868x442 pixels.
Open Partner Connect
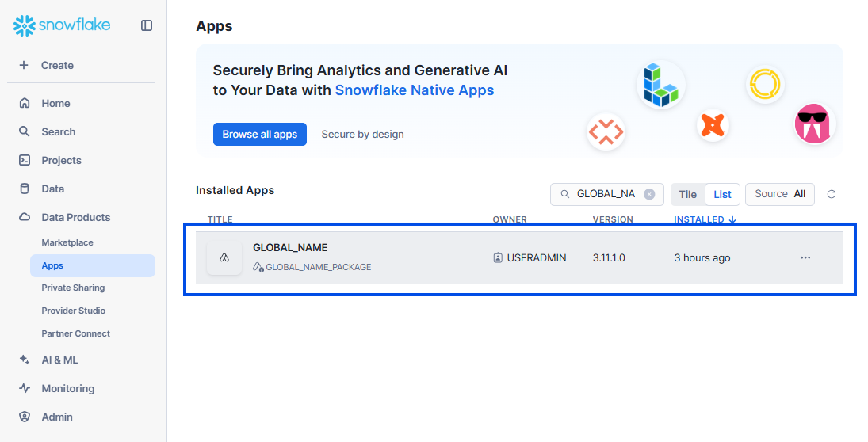coord(75,333)
